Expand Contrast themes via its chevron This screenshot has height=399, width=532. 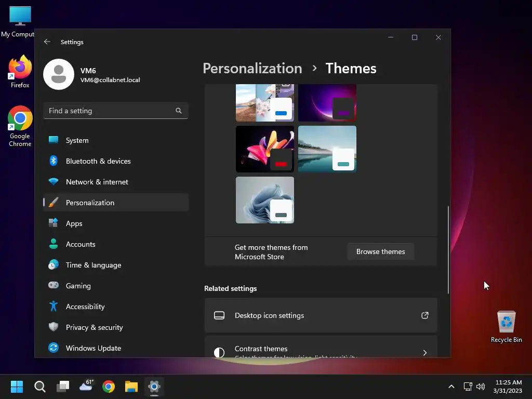[x=425, y=353]
